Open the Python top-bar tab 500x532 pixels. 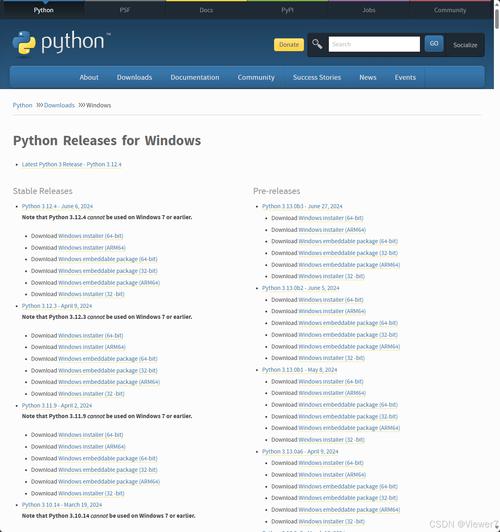pyautogui.click(x=43, y=10)
